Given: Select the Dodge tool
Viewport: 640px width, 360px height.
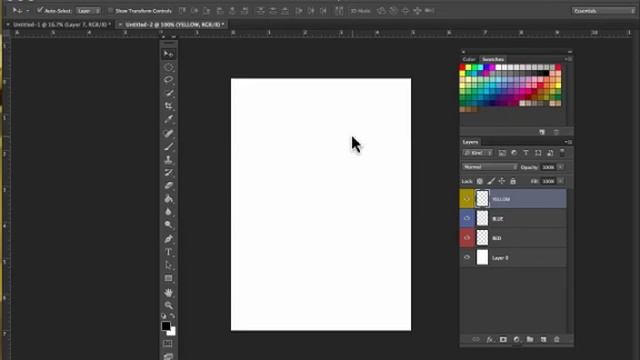Looking at the screenshot, I should tap(168, 224).
